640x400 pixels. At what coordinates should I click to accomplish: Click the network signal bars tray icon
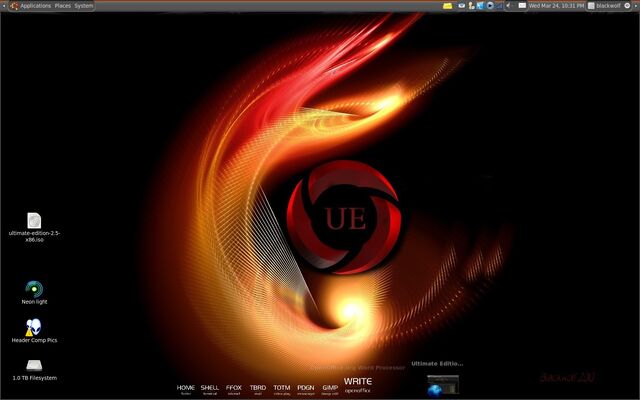point(499,6)
